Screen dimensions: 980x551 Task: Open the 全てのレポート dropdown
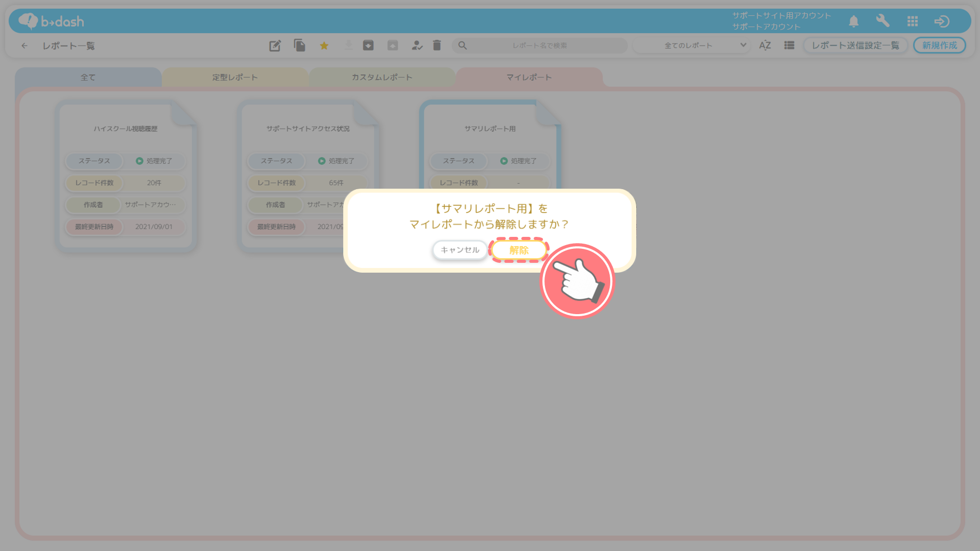[x=692, y=46]
